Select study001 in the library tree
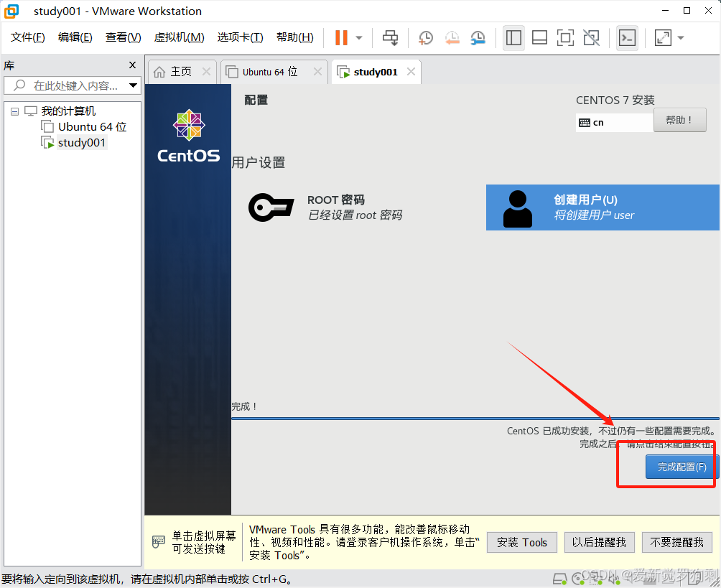 (x=82, y=143)
